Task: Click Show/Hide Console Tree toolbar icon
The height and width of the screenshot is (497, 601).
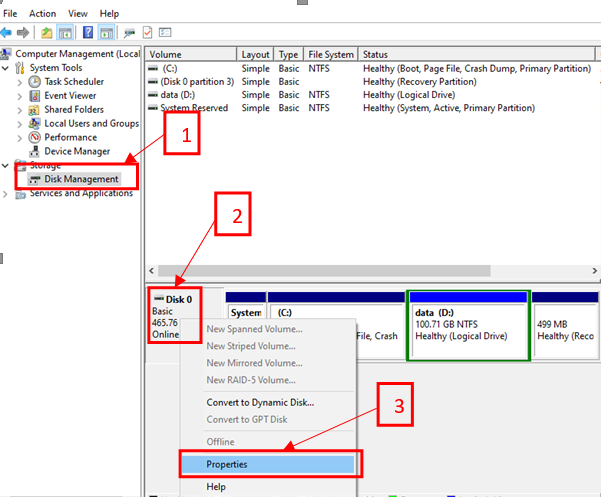Action: (x=64, y=32)
